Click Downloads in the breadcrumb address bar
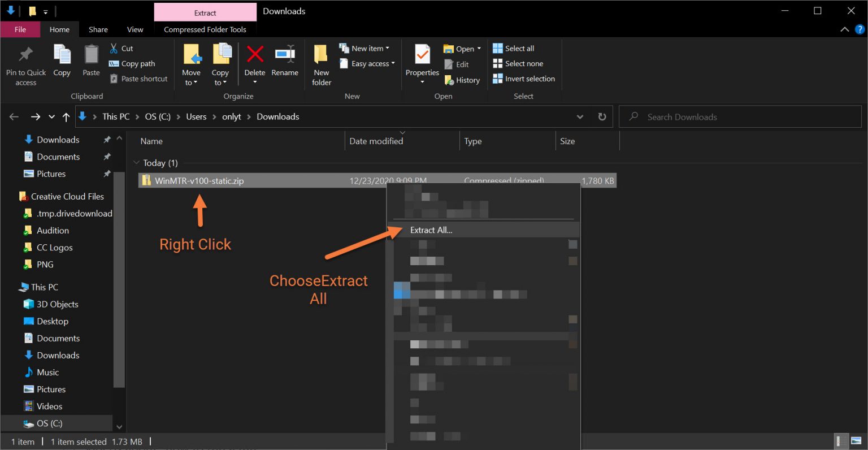This screenshot has height=450, width=868. (277, 116)
